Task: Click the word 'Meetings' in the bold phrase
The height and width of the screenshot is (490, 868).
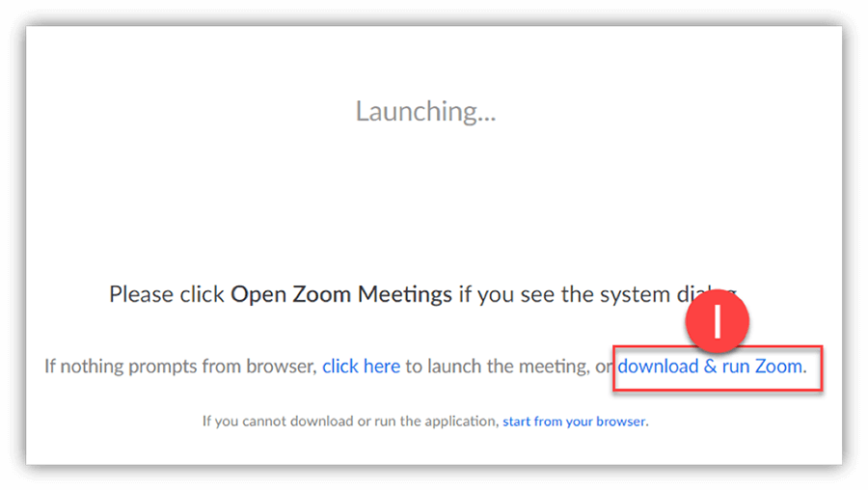Action: (x=405, y=294)
